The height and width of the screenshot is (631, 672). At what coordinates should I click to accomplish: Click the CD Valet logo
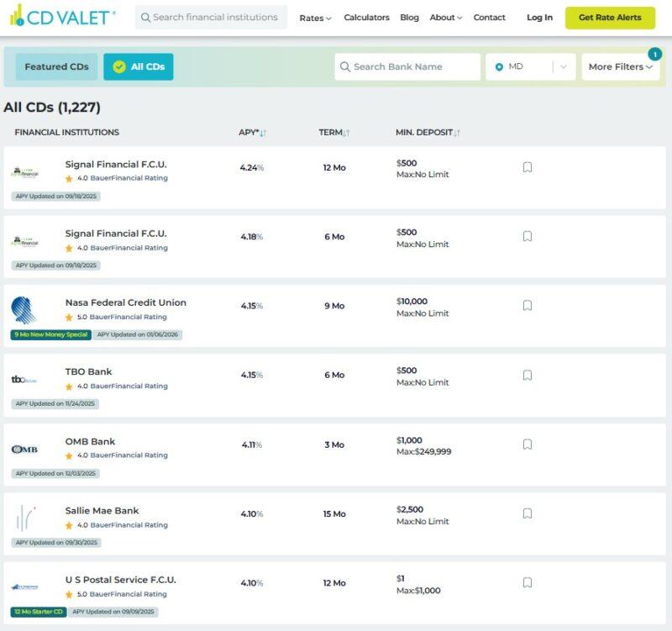[62, 17]
